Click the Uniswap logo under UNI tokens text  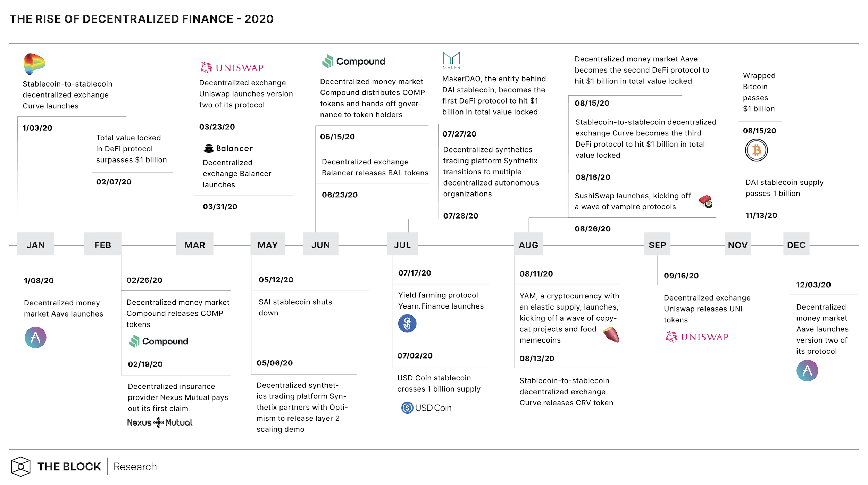click(696, 337)
